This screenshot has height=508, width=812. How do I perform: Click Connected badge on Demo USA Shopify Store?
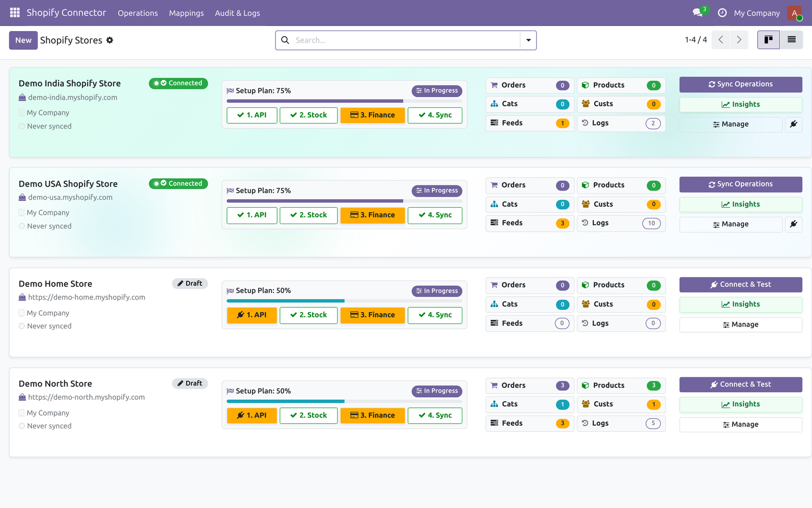178,183
